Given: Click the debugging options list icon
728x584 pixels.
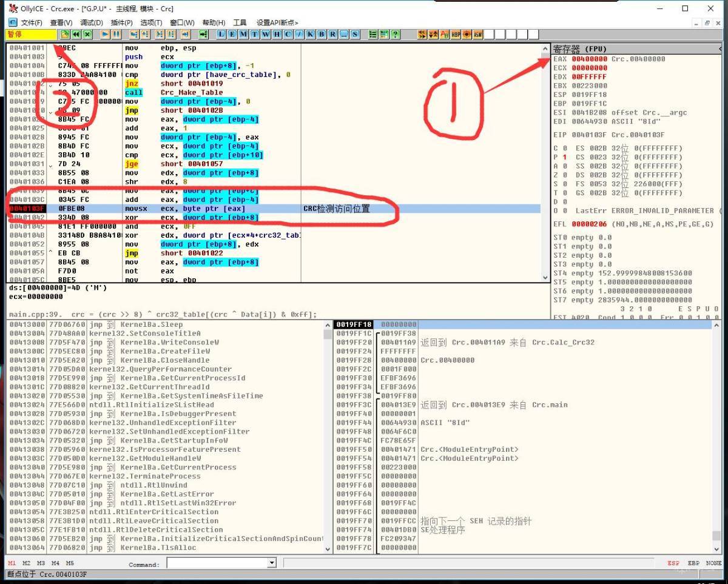Looking at the screenshot, I should coord(373,34).
